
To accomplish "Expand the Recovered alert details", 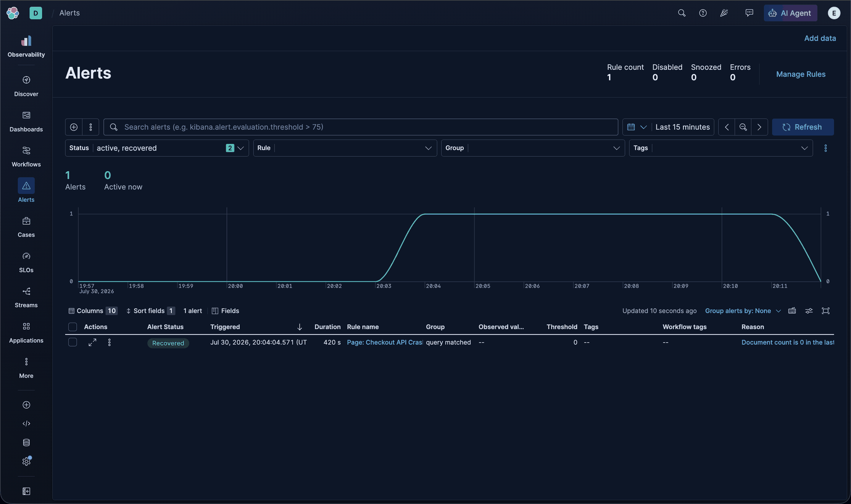I will point(93,342).
